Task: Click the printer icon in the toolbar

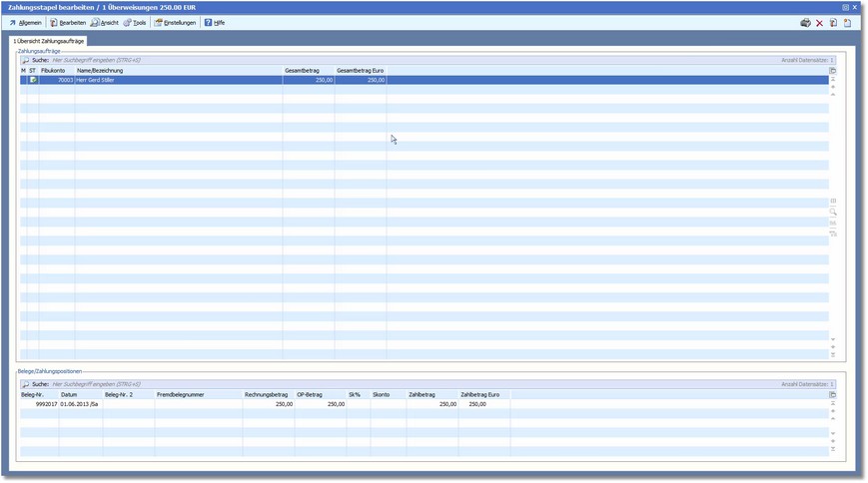Action: click(806, 22)
